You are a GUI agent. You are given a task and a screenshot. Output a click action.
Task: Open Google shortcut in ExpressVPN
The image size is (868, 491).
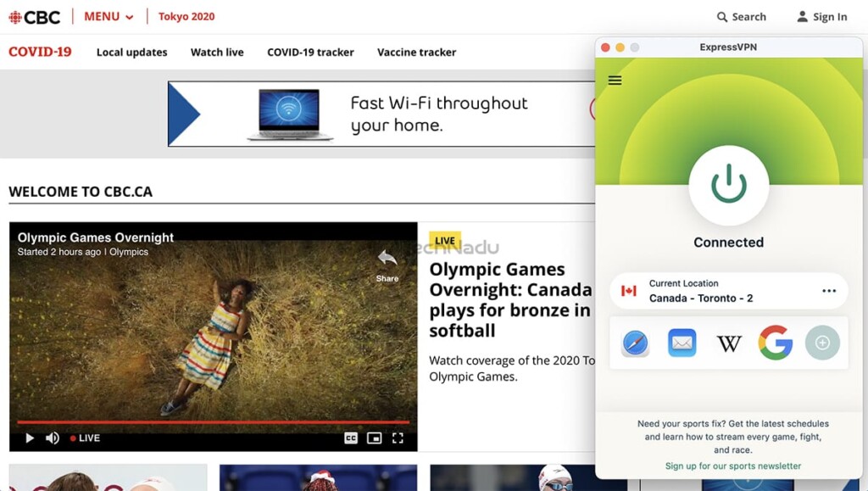[x=776, y=343]
